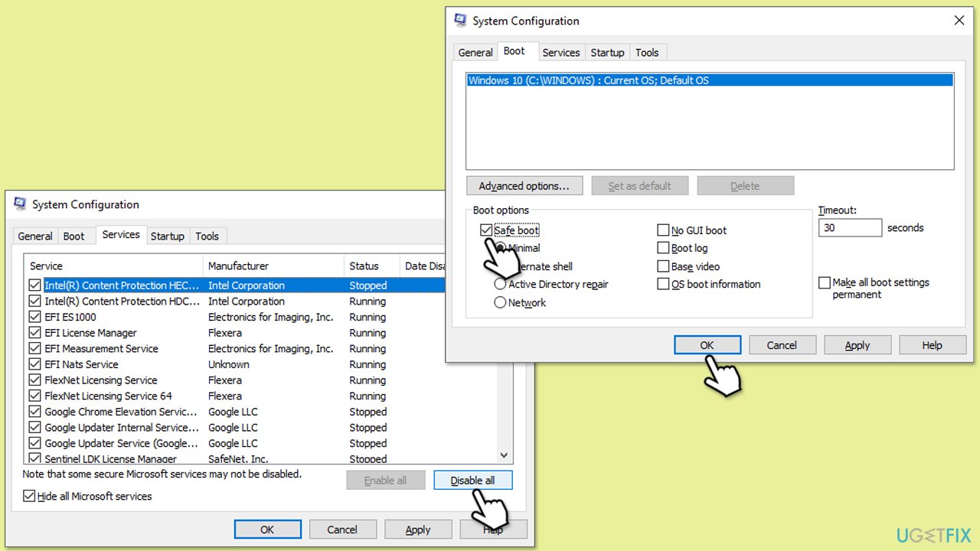Click Apply in Services window

click(418, 530)
